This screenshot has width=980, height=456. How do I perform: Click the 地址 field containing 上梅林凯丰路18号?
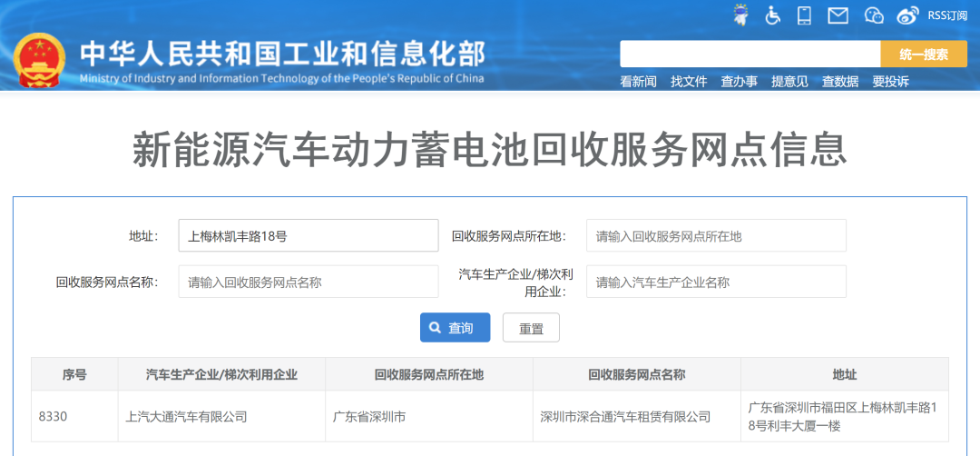pos(309,236)
